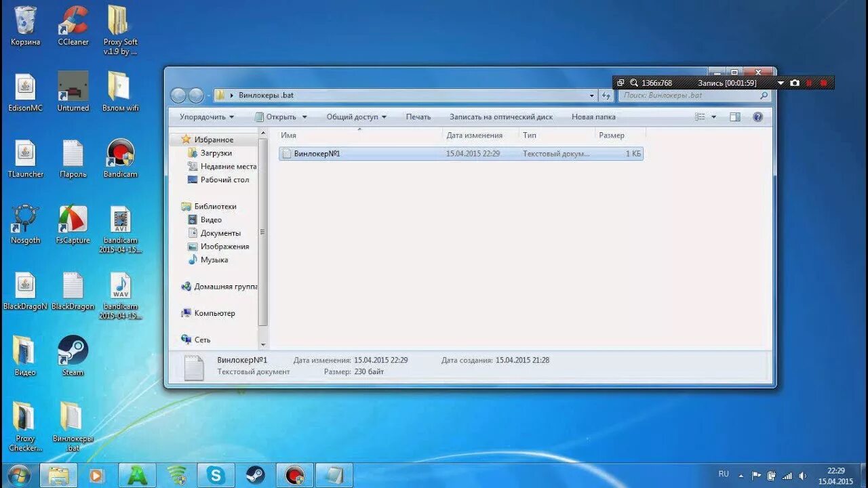Open the Proxy Checker folder on desktop
This screenshot has height=488, width=868.
pyautogui.click(x=25, y=426)
